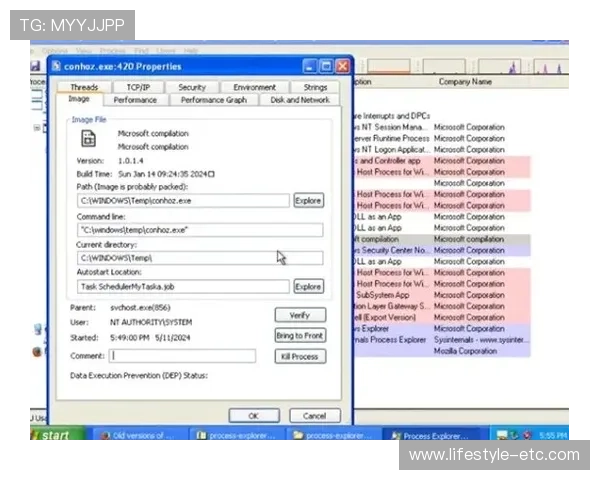Minimize the conhoz.exe Properties dialog
Screen dimensions: 600x480
pos(308,66)
